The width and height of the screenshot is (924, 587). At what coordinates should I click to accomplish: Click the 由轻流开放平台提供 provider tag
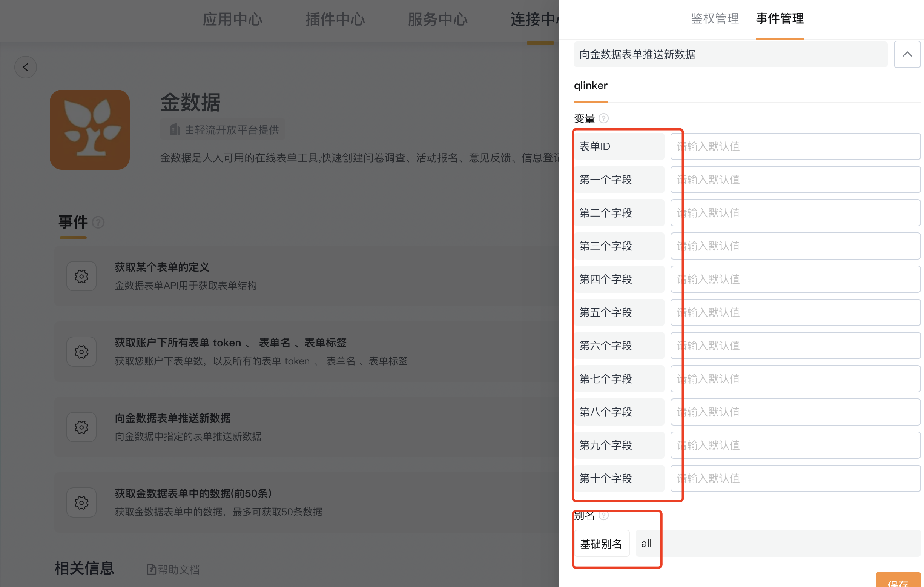[223, 130]
